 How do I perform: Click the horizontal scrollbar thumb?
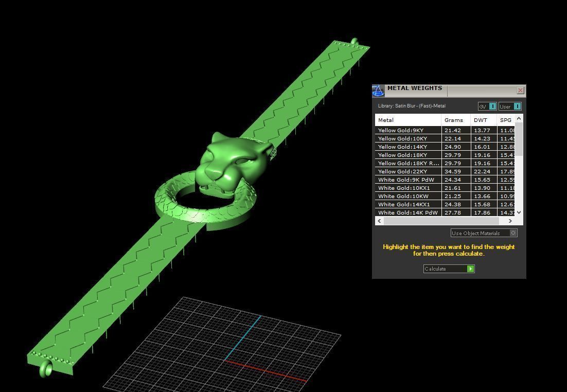click(x=441, y=221)
